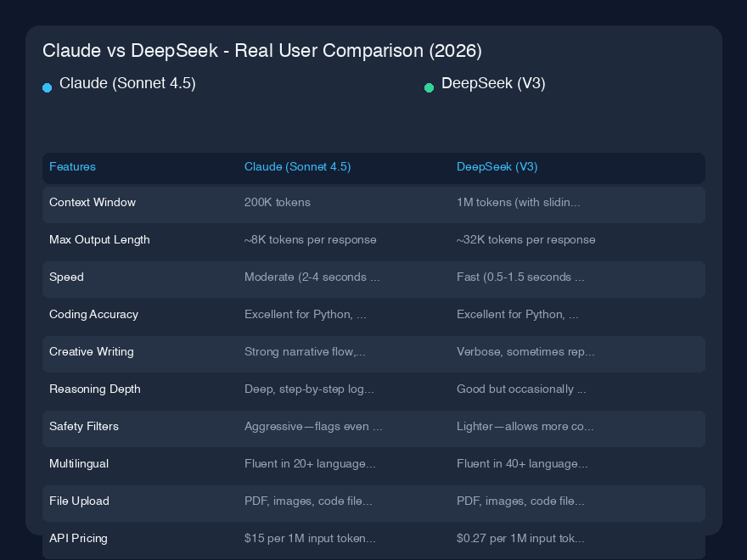Select the Reasoning Depth row label

tap(95, 389)
